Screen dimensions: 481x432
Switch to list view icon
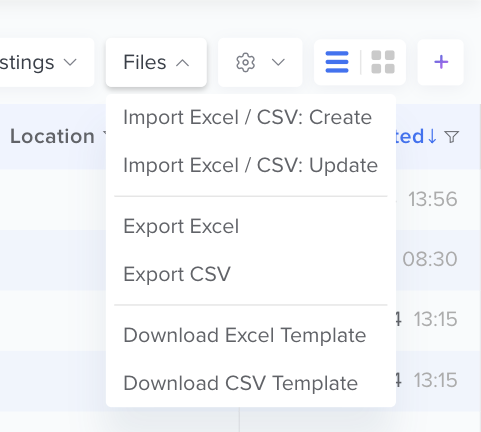pyautogui.click(x=337, y=62)
